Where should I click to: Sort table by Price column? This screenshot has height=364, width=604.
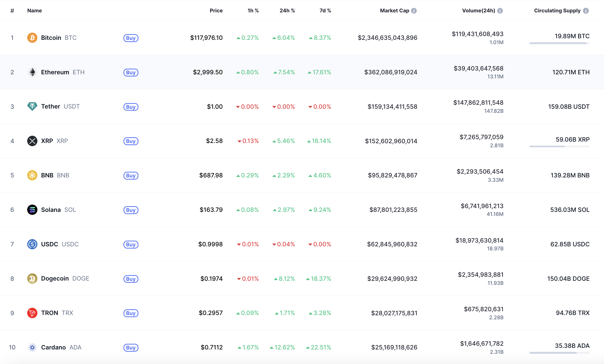point(216,11)
